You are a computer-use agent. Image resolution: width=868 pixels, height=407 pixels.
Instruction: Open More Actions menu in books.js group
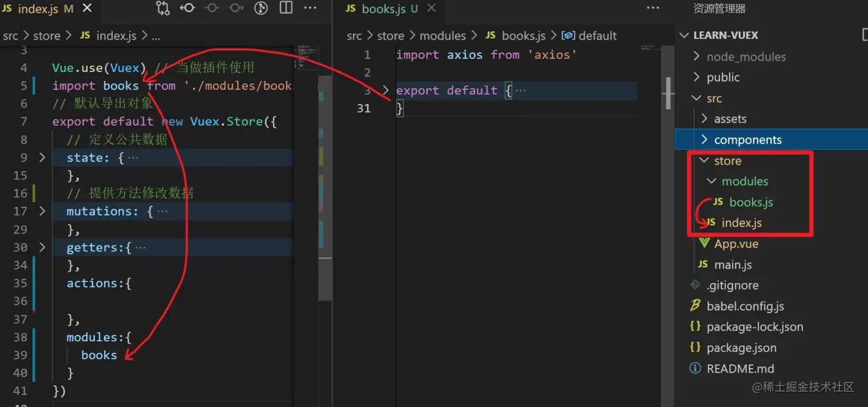point(653,8)
